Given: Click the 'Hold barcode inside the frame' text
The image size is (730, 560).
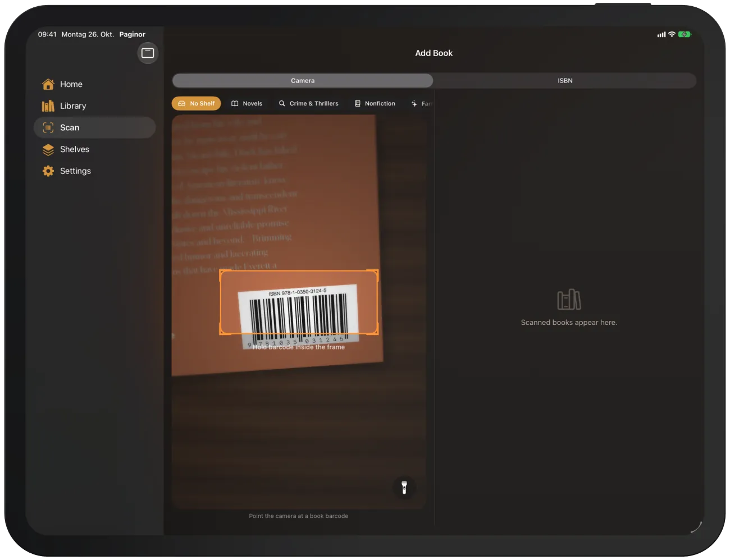Looking at the screenshot, I should pos(299,347).
